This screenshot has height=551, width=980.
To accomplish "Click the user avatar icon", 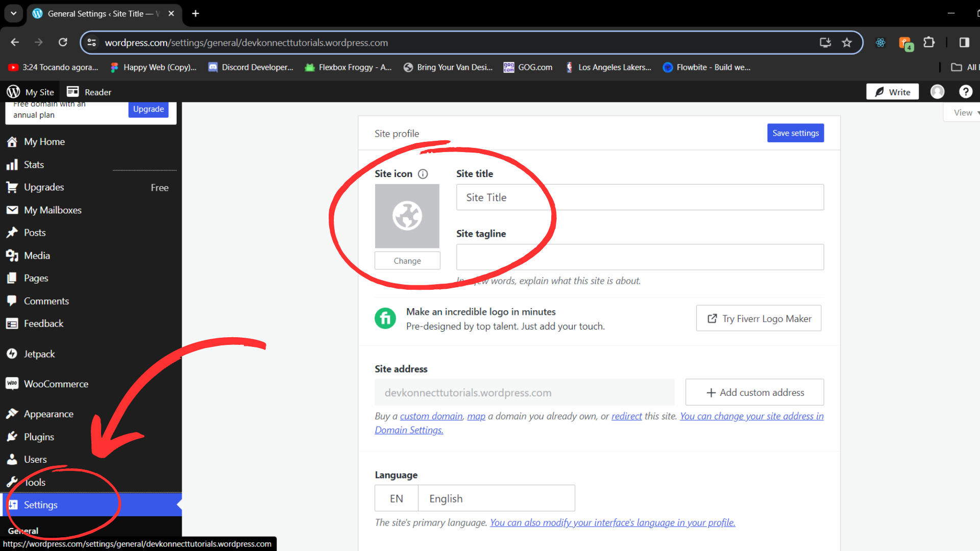I will [937, 92].
